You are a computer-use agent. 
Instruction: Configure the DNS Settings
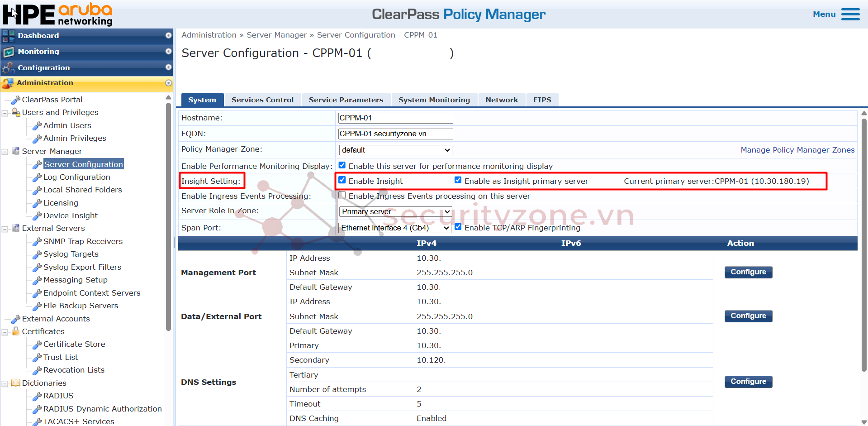(x=748, y=382)
